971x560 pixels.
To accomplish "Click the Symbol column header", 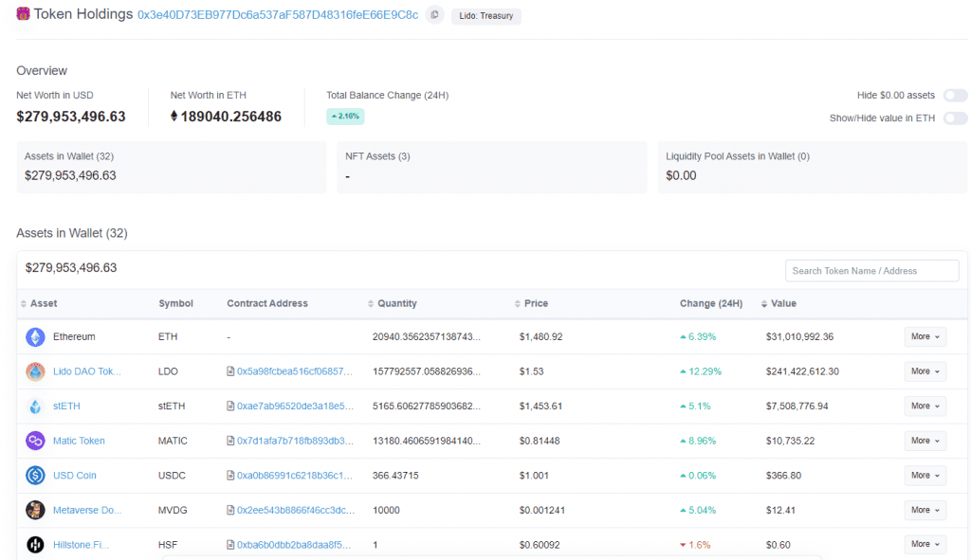I will coord(175,303).
